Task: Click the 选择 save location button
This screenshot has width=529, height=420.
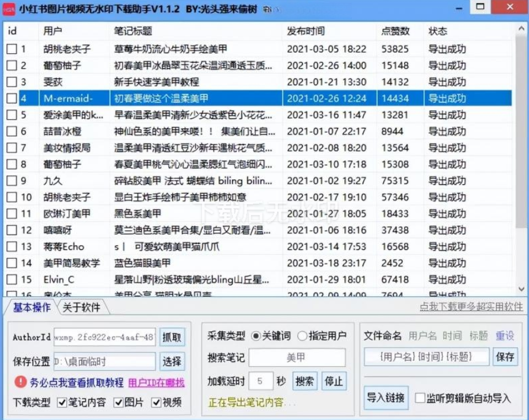Action: pos(172,361)
